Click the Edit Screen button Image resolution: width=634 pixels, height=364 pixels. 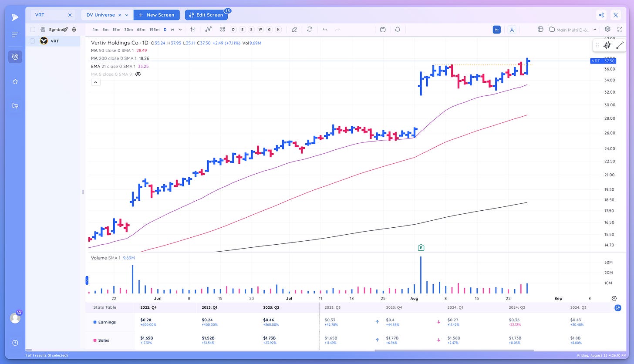[206, 15]
